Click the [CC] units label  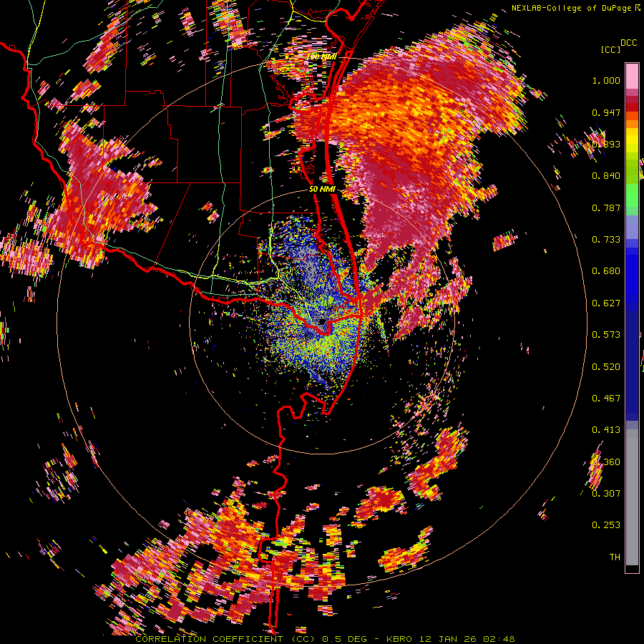611,49
